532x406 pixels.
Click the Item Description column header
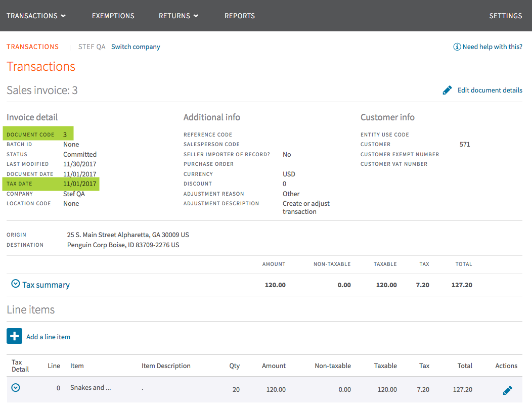pyautogui.click(x=166, y=366)
